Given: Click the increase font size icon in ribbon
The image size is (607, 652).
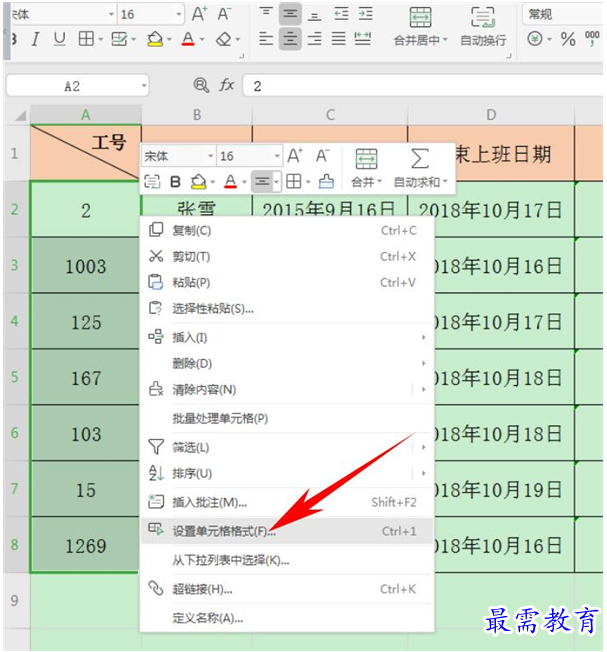Looking at the screenshot, I should [200, 14].
